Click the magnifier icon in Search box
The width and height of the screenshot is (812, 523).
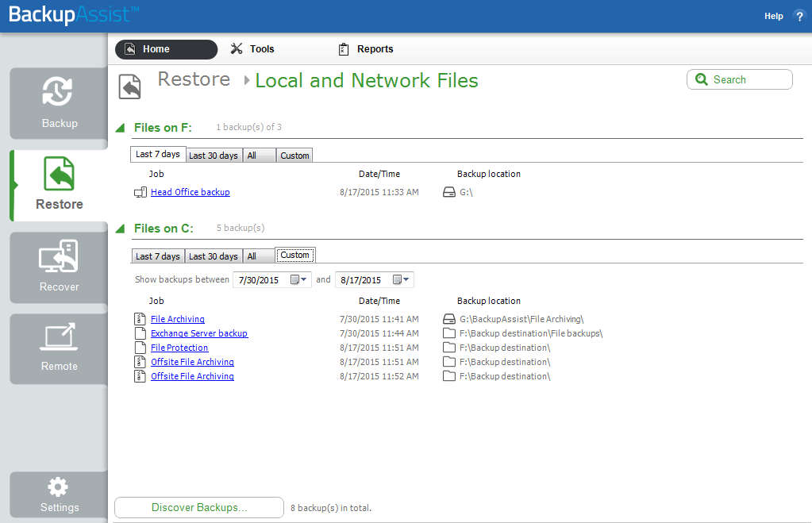(701, 79)
